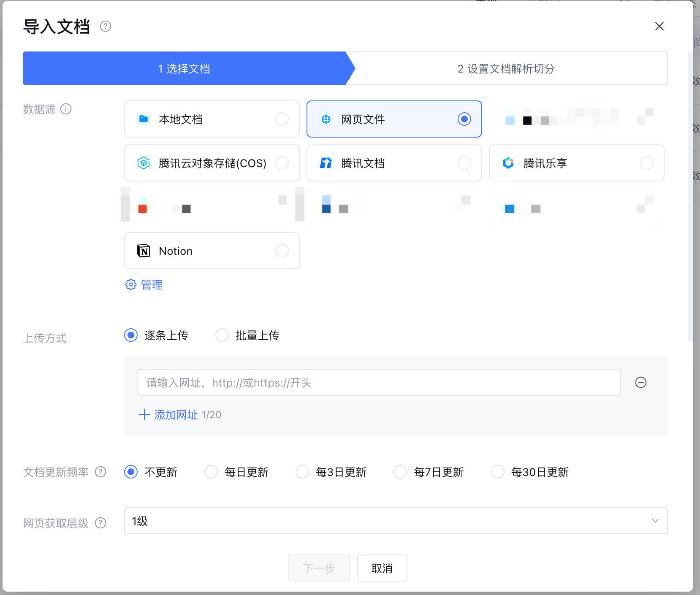Click the 管理 link

(152, 285)
